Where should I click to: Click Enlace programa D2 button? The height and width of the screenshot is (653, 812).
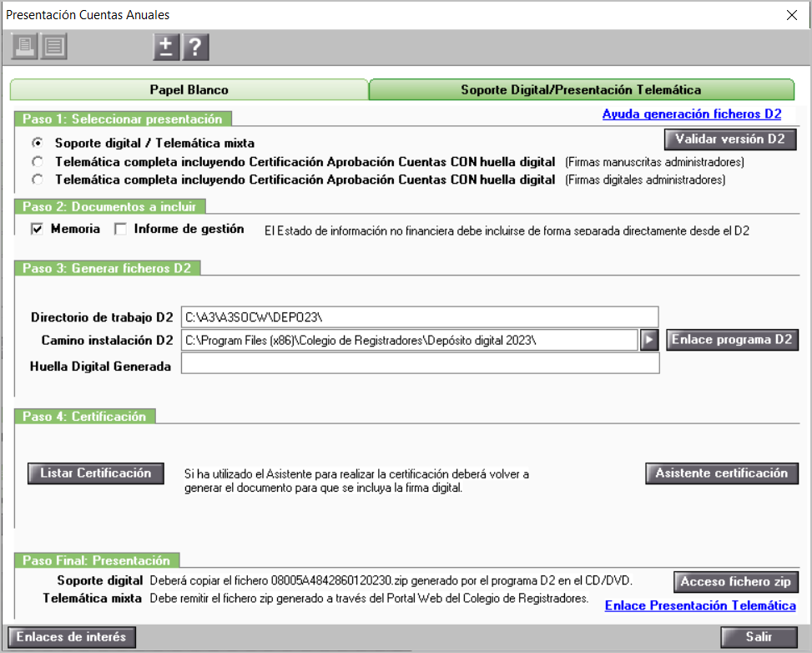(732, 340)
